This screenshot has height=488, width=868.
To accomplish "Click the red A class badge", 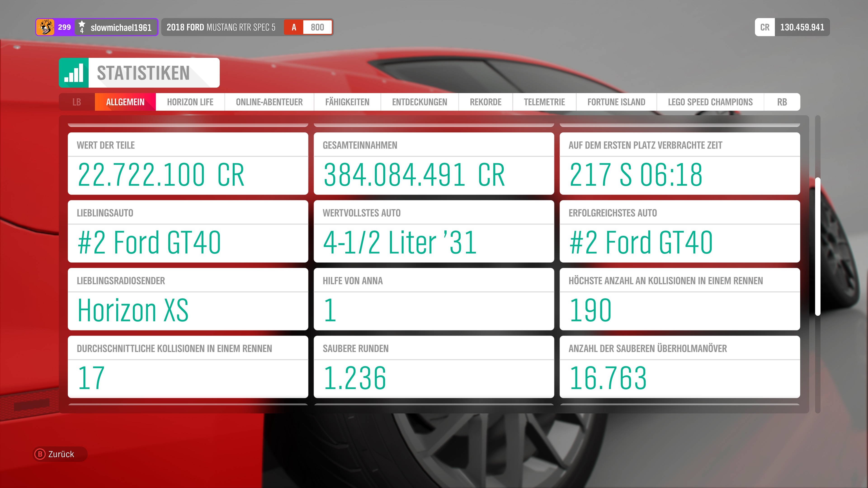I will tap(294, 27).
